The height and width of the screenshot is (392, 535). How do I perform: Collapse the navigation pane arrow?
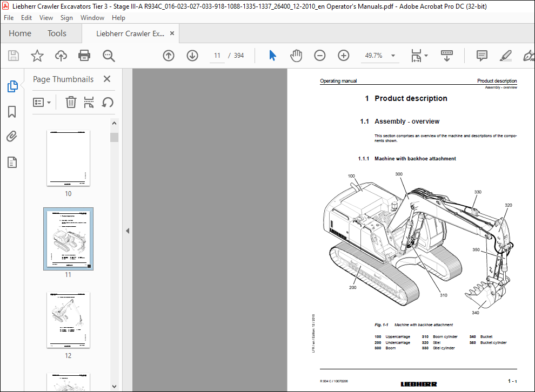128,231
